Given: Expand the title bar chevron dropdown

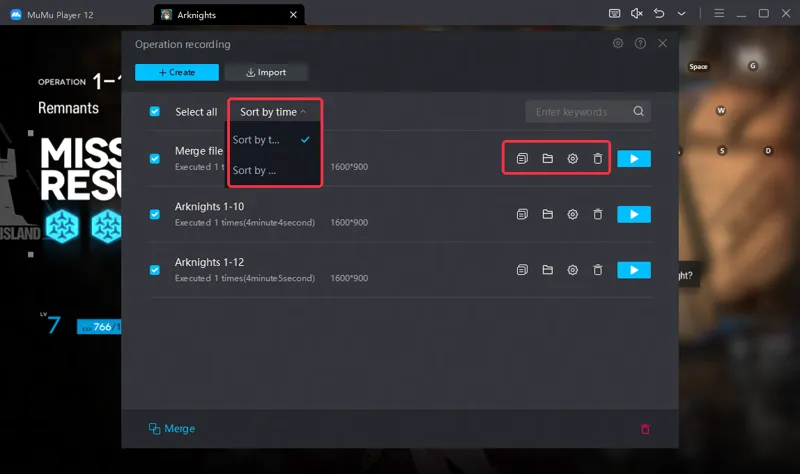Looking at the screenshot, I should click(x=681, y=14).
